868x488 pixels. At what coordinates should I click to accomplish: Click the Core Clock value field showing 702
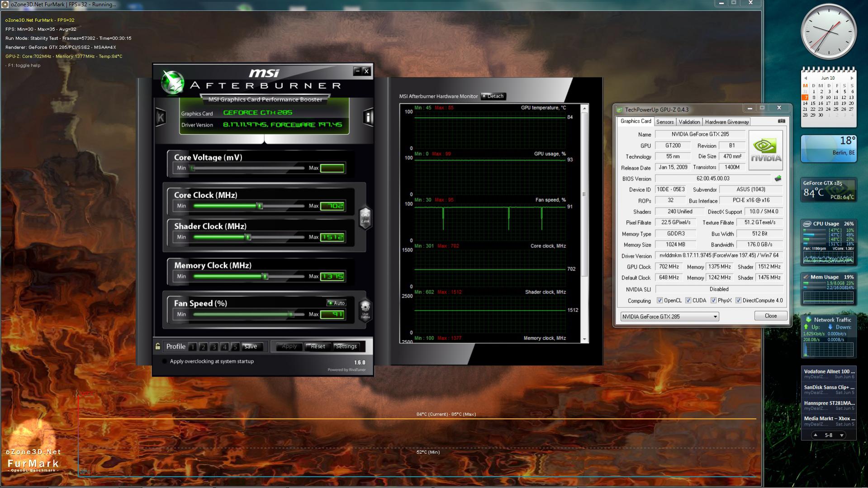tap(332, 206)
